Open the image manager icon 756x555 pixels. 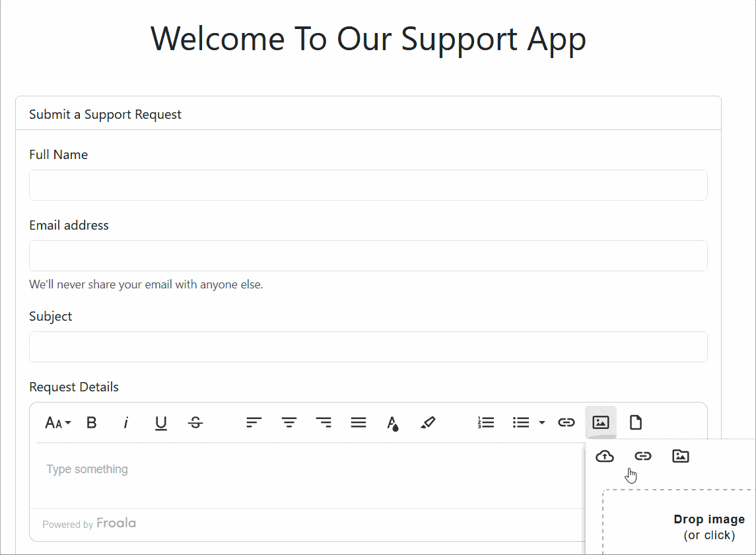[680, 455]
